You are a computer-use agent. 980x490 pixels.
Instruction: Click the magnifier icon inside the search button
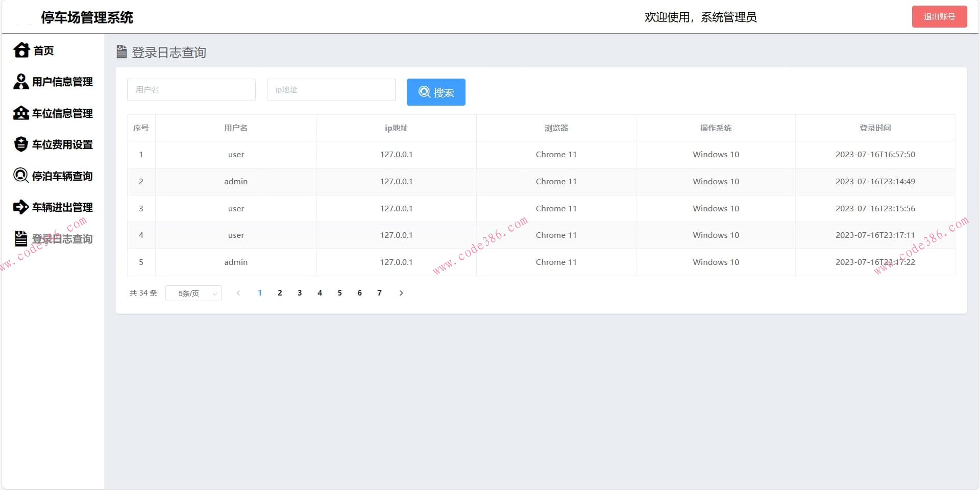pos(424,92)
